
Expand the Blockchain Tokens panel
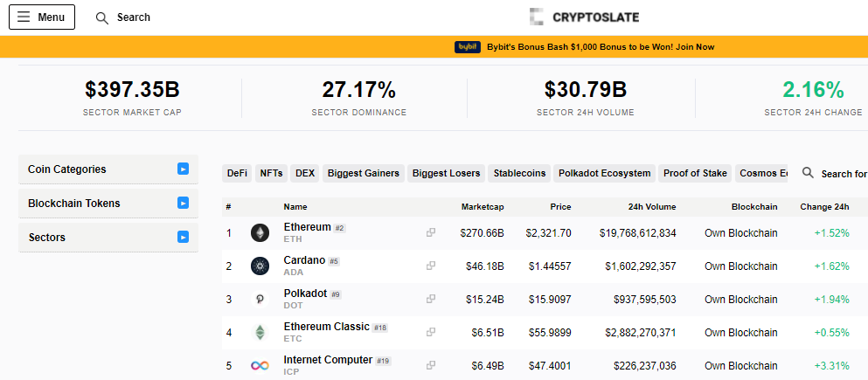(x=108, y=203)
